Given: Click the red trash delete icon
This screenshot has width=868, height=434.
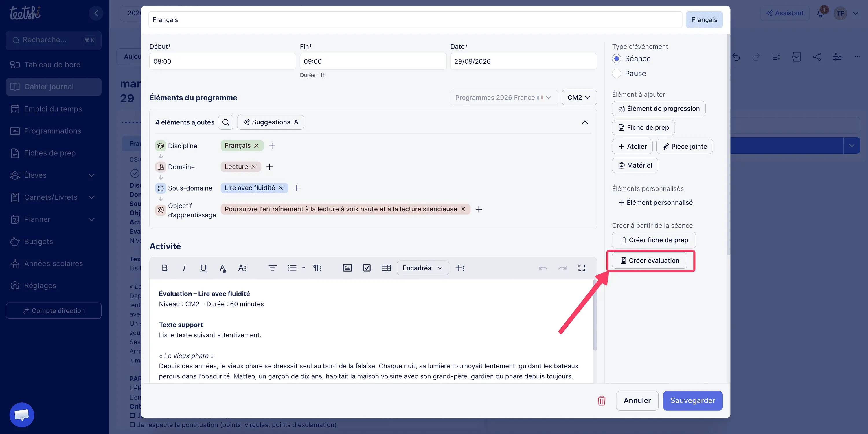Looking at the screenshot, I should (602, 401).
